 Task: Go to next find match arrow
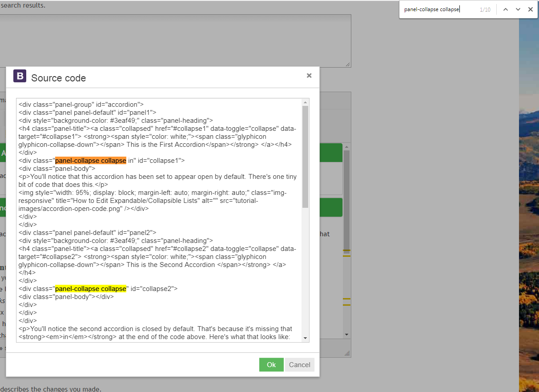click(518, 9)
